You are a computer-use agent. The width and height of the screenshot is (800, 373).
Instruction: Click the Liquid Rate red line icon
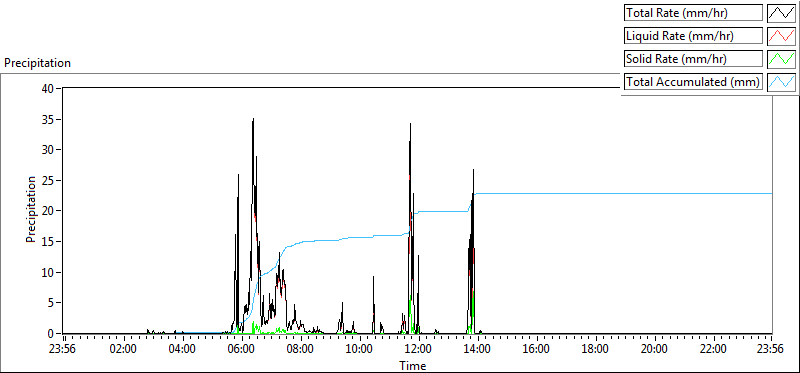(781, 35)
